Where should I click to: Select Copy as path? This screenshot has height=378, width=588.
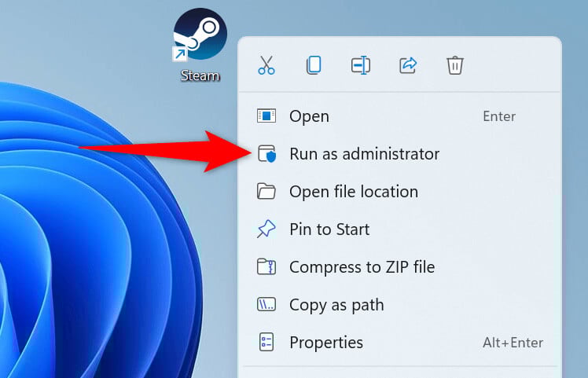(400, 304)
